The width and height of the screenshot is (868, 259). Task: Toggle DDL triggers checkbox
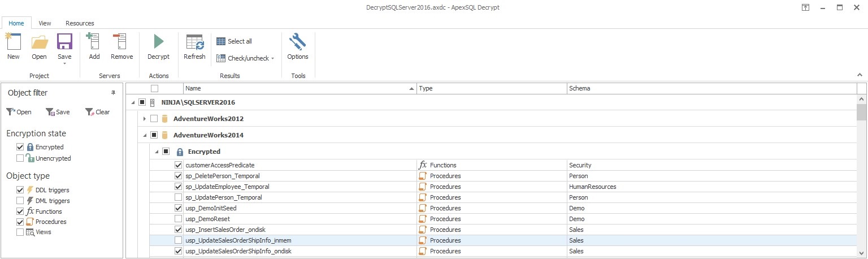(x=20, y=190)
